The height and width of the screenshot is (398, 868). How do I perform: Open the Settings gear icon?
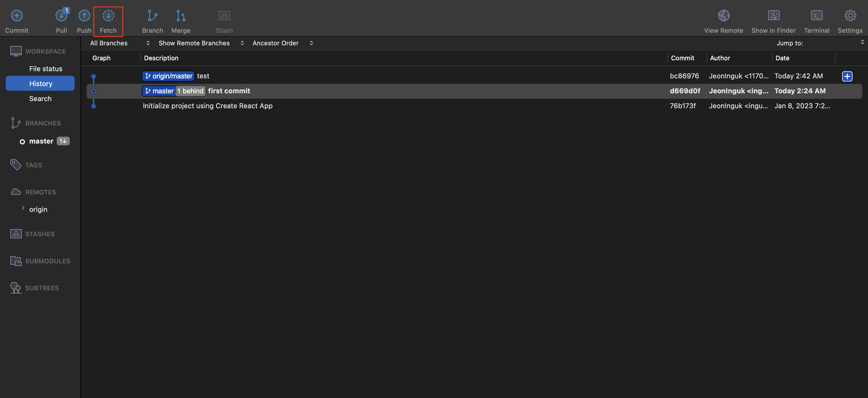850,16
